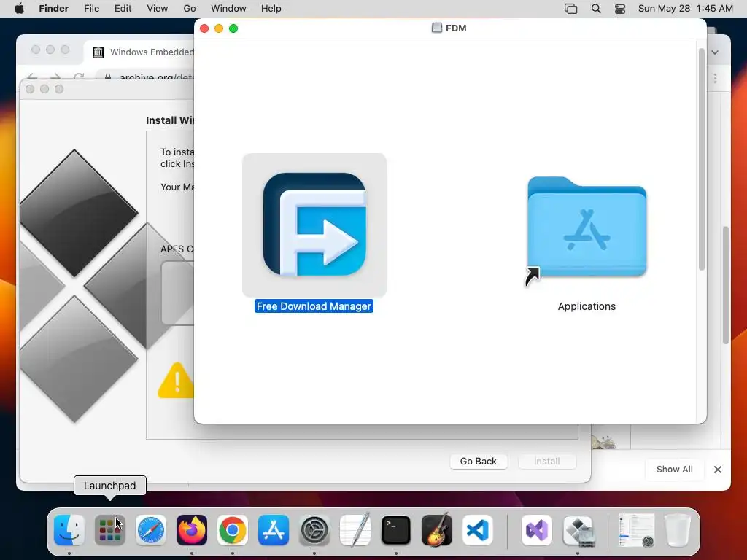Expand the browser tab search chevron
Viewport: 747px width, 560px height.
[x=715, y=52]
